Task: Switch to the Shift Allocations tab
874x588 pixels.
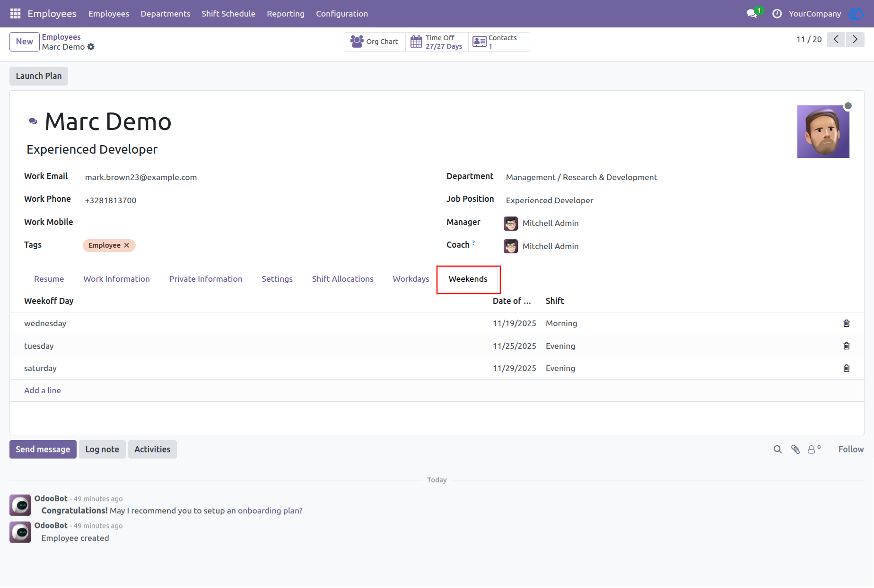Action: pyautogui.click(x=342, y=279)
